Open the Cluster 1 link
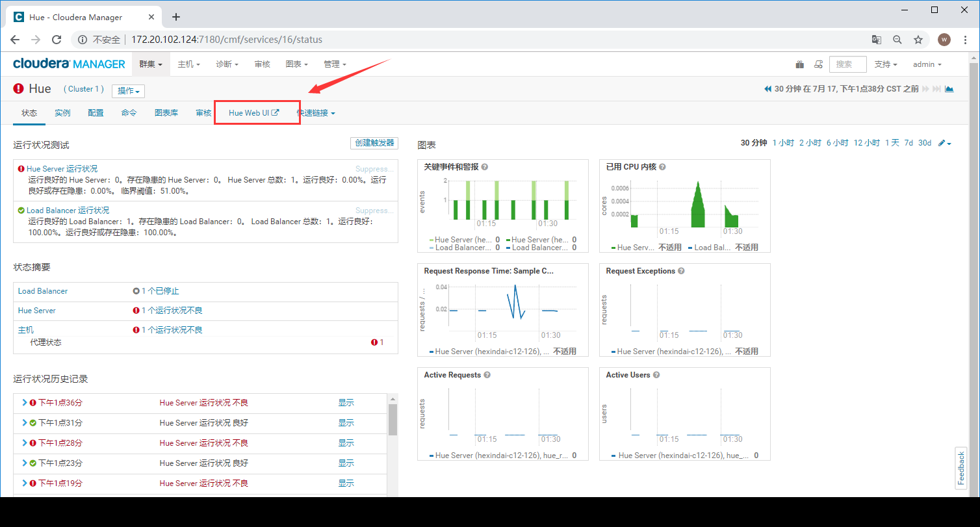 point(84,89)
